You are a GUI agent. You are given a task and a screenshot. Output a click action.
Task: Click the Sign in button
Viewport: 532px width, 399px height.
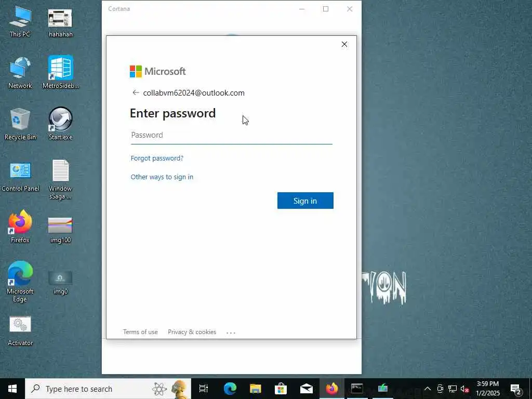(305, 201)
